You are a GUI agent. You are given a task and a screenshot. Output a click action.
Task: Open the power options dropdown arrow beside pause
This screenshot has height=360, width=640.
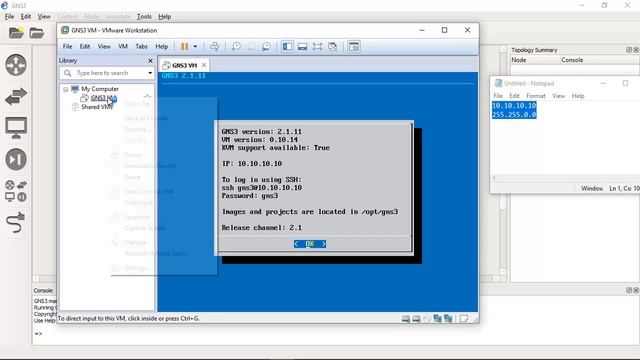click(195, 47)
